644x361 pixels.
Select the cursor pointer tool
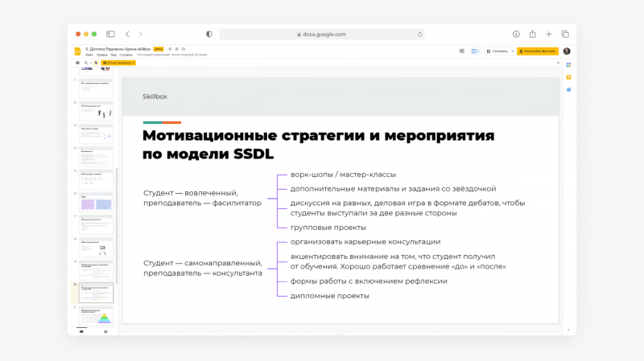(96, 63)
